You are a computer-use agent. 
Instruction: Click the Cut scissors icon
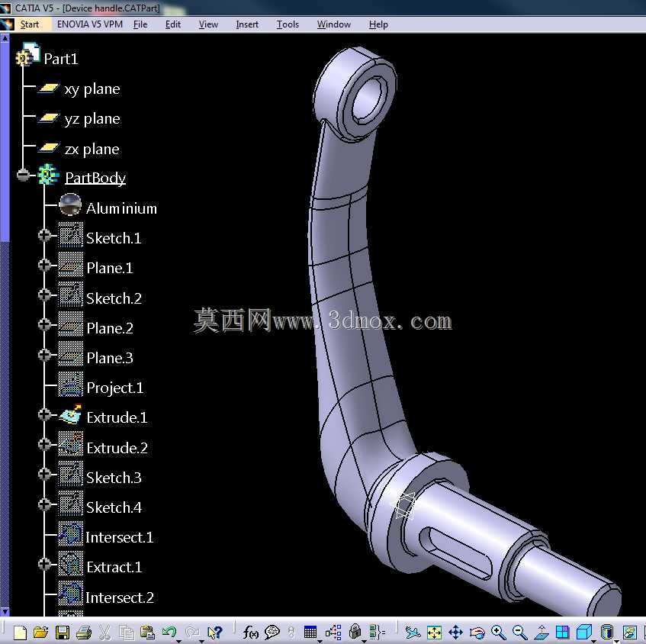click(x=105, y=632)
